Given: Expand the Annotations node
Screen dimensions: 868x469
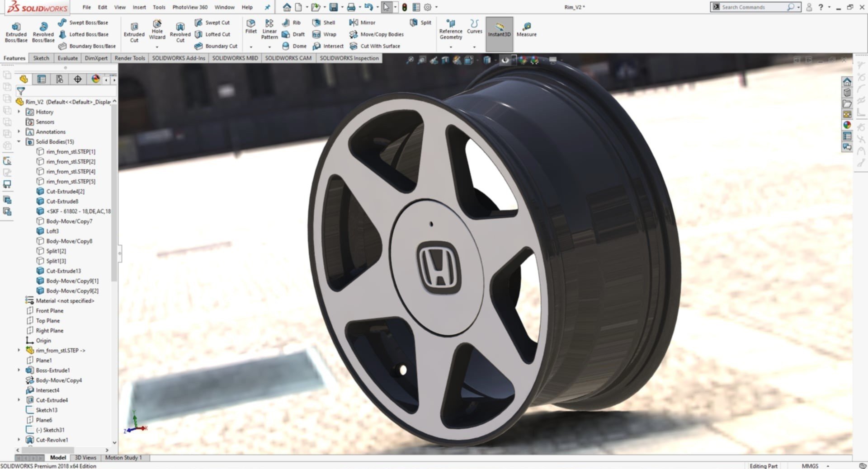Looking at the screenshot, I should tap(19, 131).
